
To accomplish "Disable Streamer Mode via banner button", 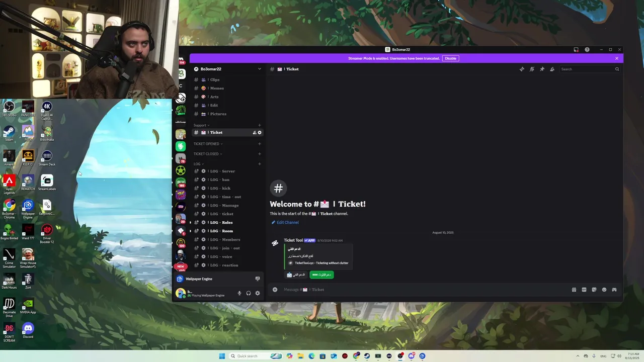I will point(450,58).
